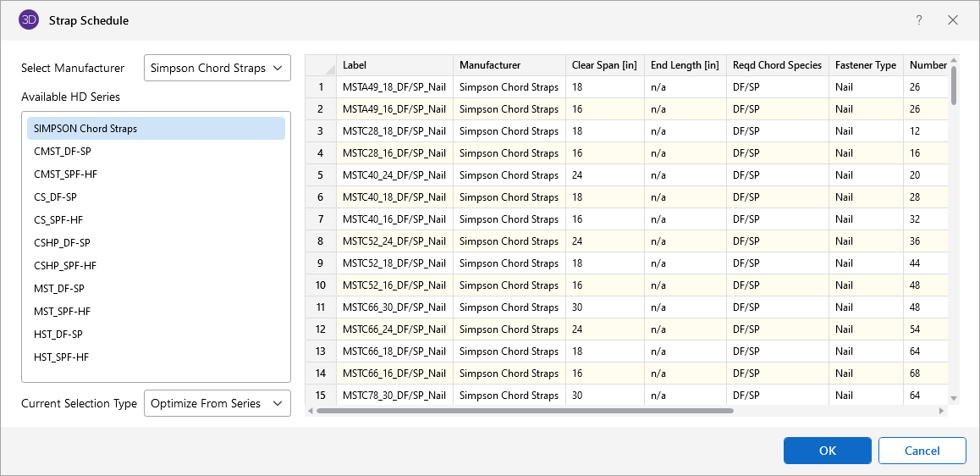
Task: Open the Select Manufacturer dropdown
Action: pos(217,68)
